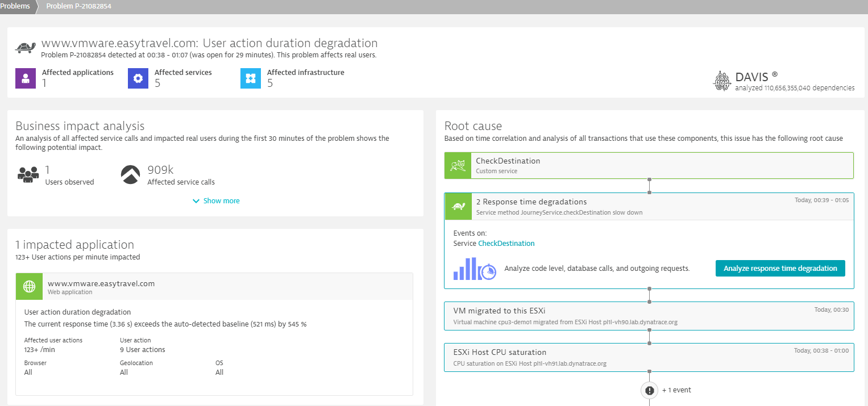The width and height of the screenshot is (868, 406).
Task: Open the 2 Response time degradations card header
Action: pyautogui.click(x=649, y=206)
